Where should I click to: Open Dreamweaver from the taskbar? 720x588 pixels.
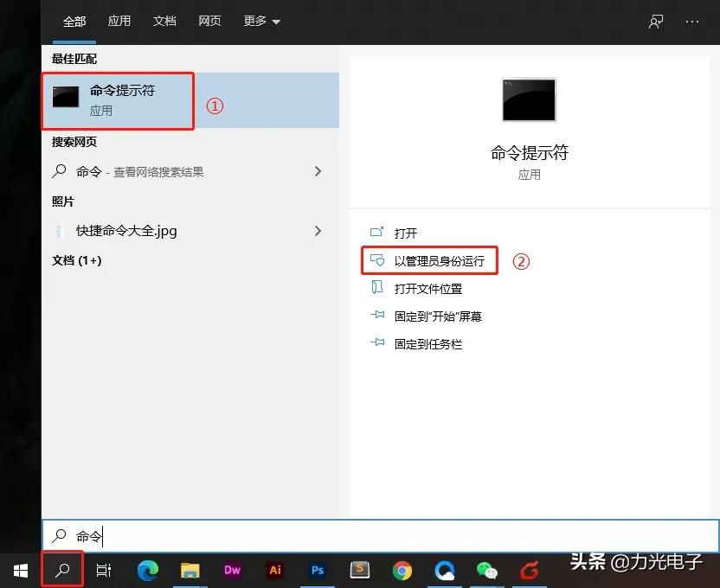click(232, 570)
